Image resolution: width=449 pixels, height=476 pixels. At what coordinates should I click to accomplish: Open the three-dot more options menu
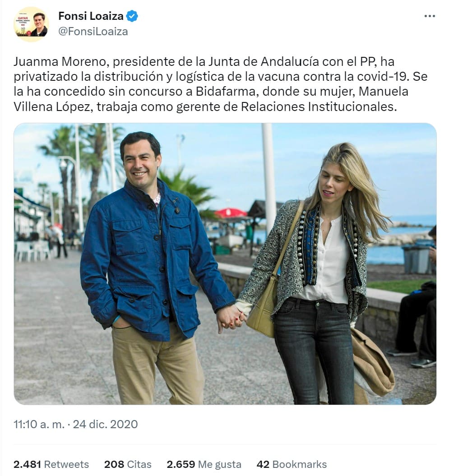[430, 16]
